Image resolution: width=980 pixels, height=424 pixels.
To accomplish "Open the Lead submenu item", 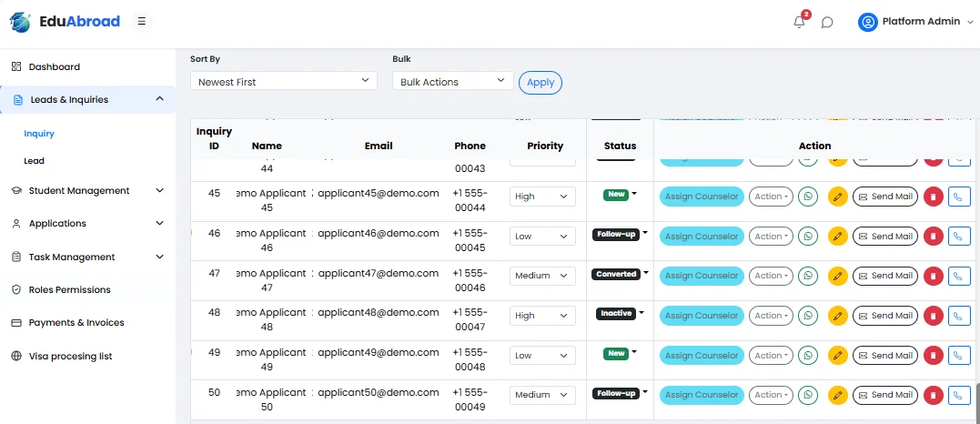I will pyautogui.click(x=34, y=161).
